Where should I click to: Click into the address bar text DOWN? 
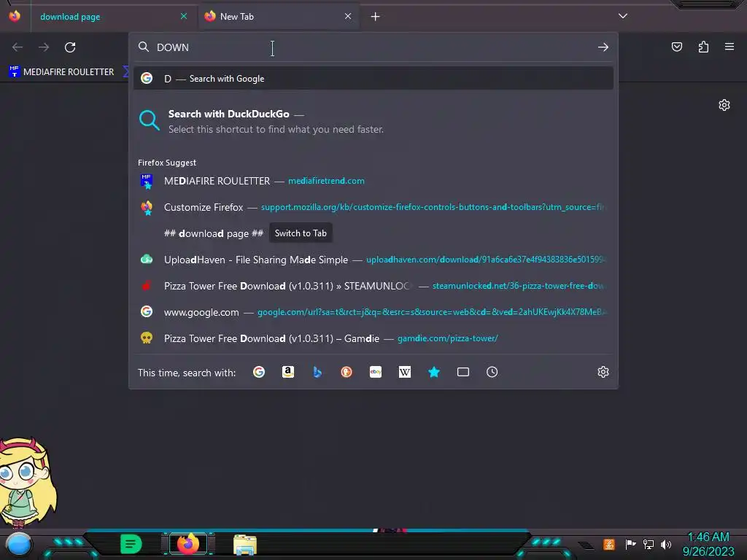click(173, 47)
